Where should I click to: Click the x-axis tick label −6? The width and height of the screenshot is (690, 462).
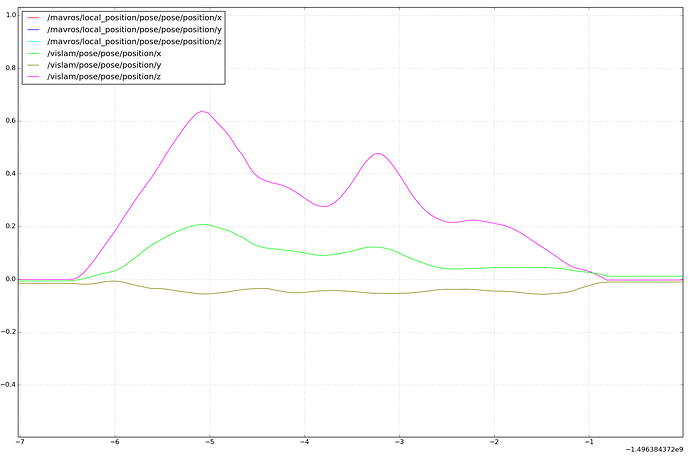114,441
